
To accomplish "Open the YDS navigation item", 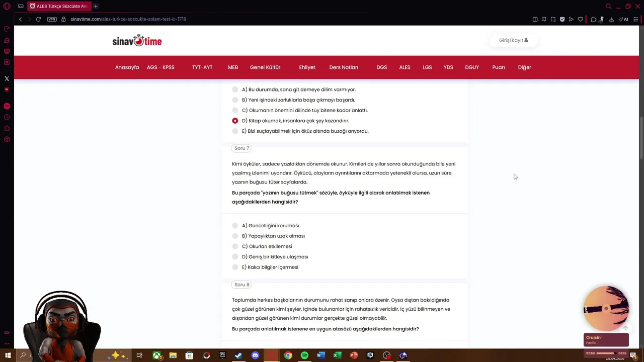I will [x=448, y=67].
